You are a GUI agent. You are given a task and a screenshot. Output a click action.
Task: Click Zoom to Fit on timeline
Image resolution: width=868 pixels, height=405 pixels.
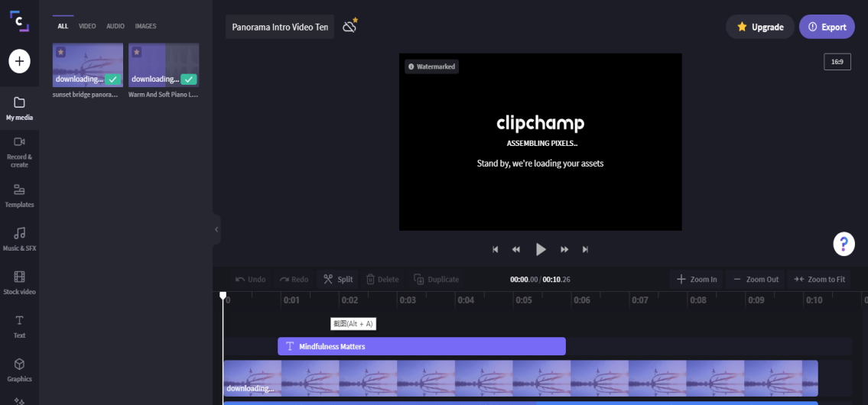click(819, 280)
